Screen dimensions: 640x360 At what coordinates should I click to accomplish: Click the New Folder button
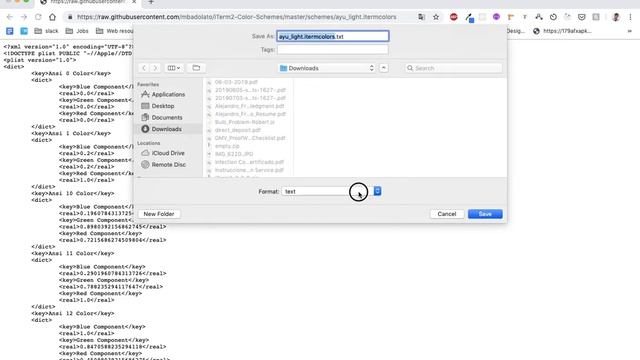[x=159, y=214]
